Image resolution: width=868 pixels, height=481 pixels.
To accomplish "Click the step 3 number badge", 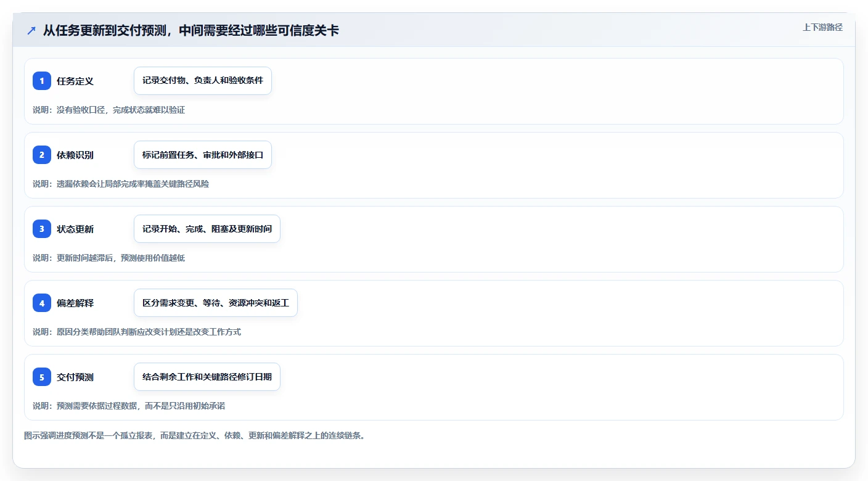I will point(42,229).
